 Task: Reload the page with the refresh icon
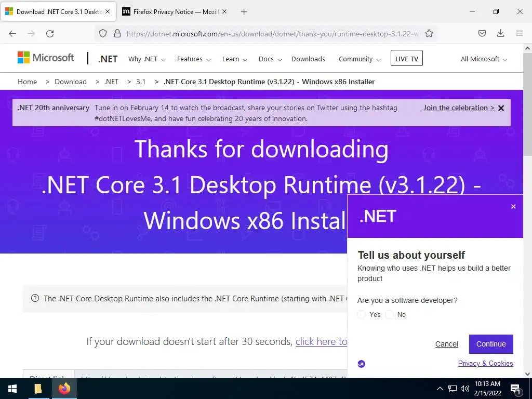click(x=50, y=34)
